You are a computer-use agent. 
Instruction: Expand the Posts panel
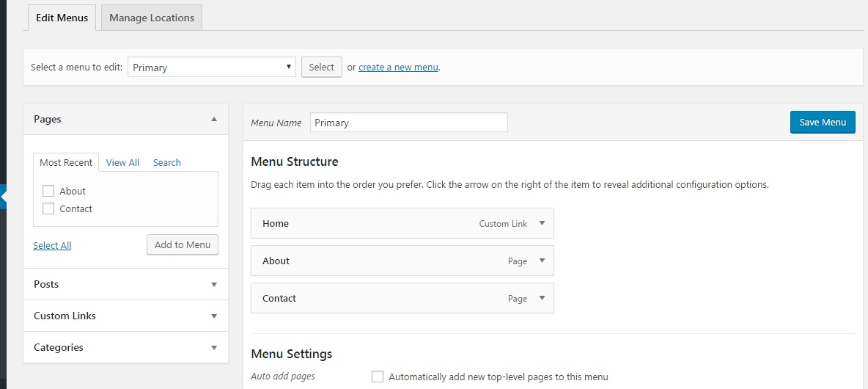coord(214,285)
